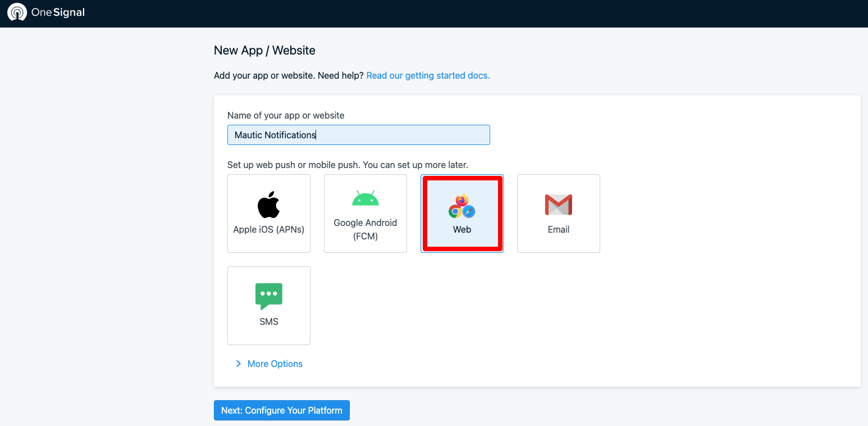Image resolution: width=868 pixels, height=426 pixels.
Task: Click the OneSignal logo icon
Action: 17,12
